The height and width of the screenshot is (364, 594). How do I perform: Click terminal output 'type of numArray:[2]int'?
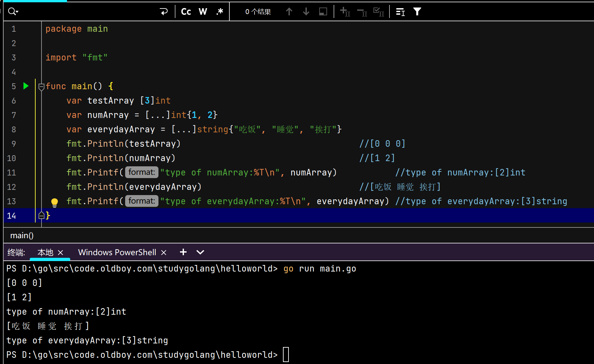tap(66, 312)
